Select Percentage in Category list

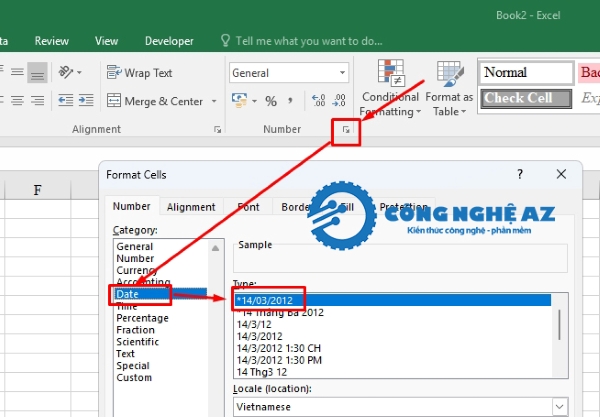coord(142,318)
